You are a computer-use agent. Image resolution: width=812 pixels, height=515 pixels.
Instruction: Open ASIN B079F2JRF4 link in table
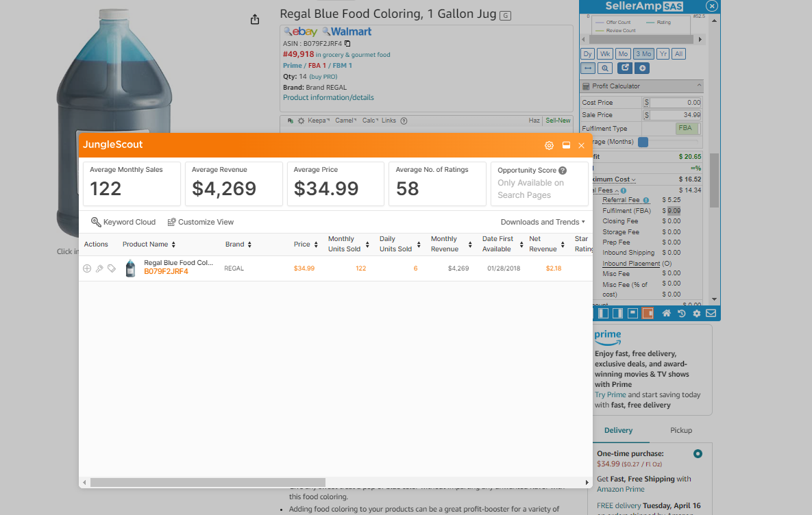(x=166, y=272)
